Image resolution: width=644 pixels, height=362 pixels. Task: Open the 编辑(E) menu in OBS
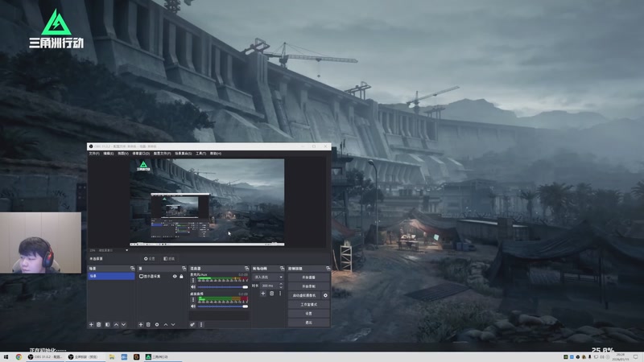coord(109,154)
